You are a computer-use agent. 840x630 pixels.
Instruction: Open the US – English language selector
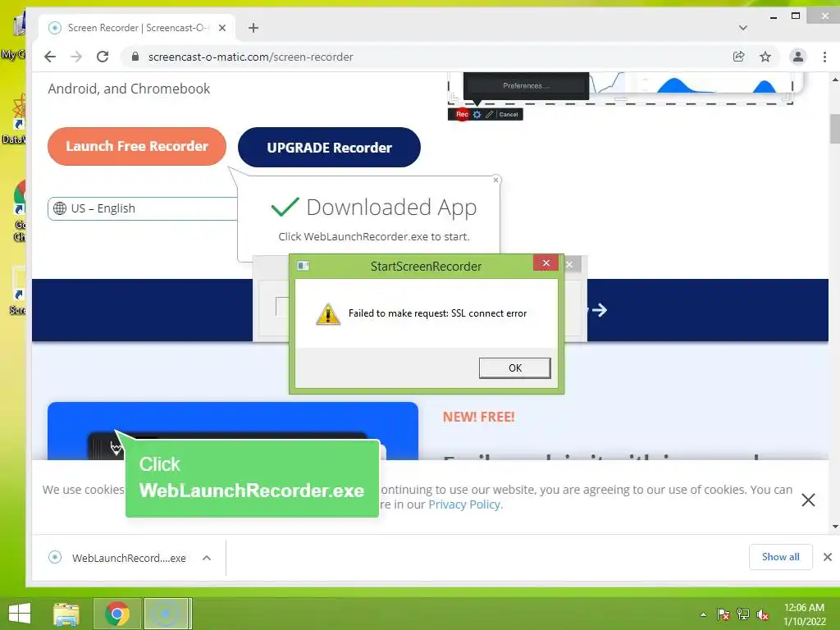coord(143,208)
